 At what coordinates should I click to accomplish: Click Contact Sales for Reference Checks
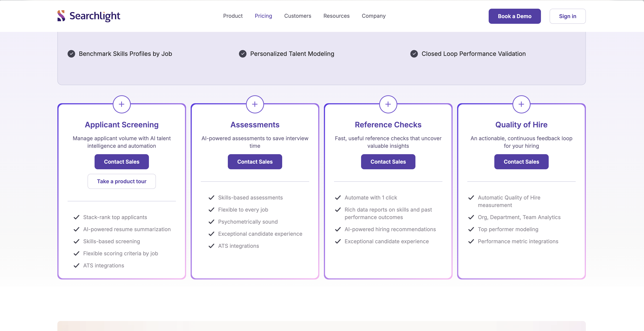point(388,161)
